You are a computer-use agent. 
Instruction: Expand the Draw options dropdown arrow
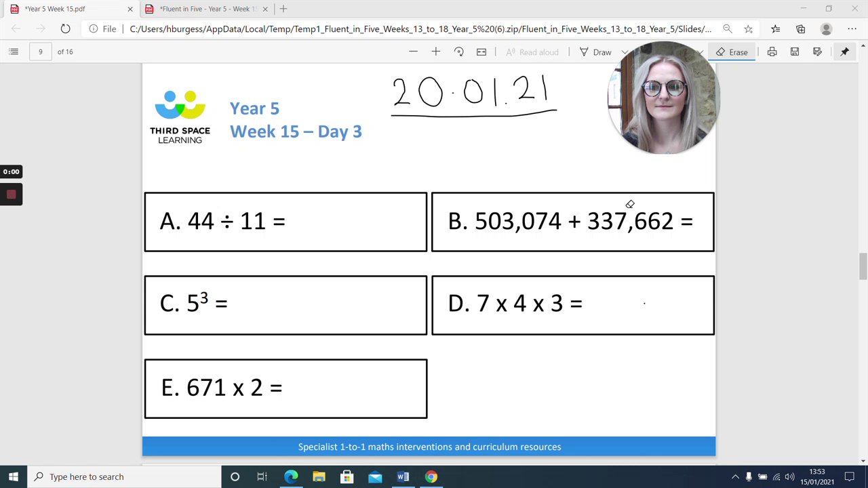pos(625,52)
